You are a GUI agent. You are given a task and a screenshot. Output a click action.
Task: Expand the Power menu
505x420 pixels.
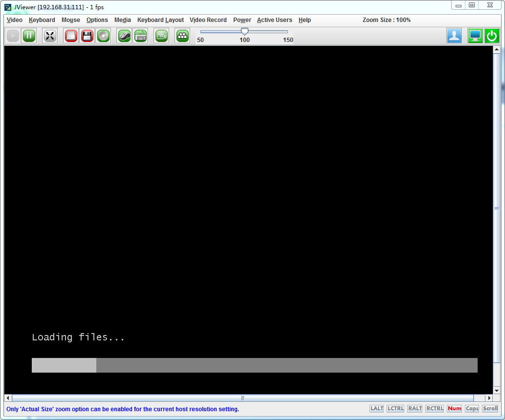242,20
